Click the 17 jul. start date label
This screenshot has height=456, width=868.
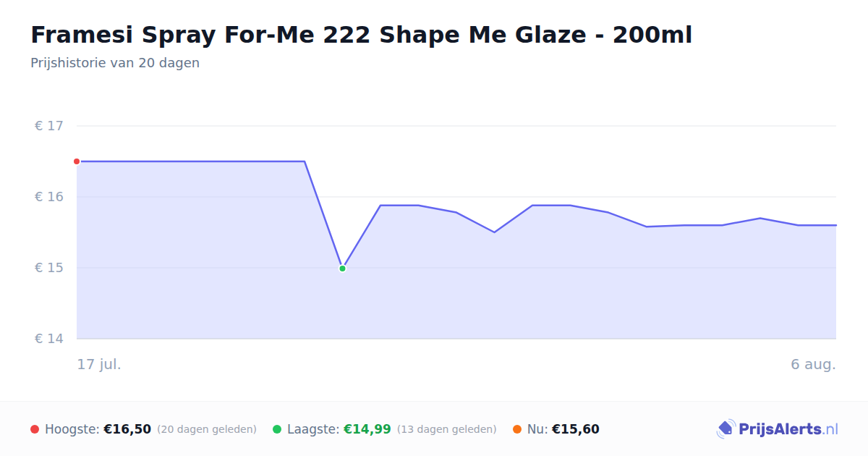coord(99,364)
